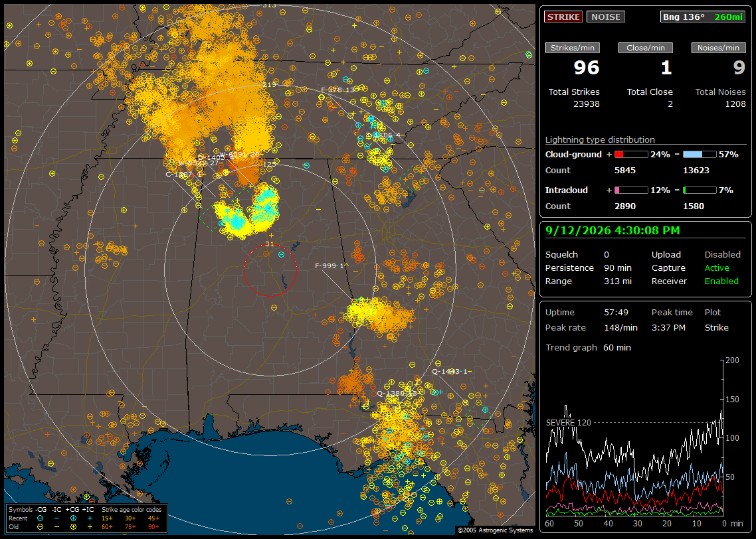This screenshot has width=756, height=539.
Task: Click the Q-1380-13 storm cell label
Action: pos(397,394)
